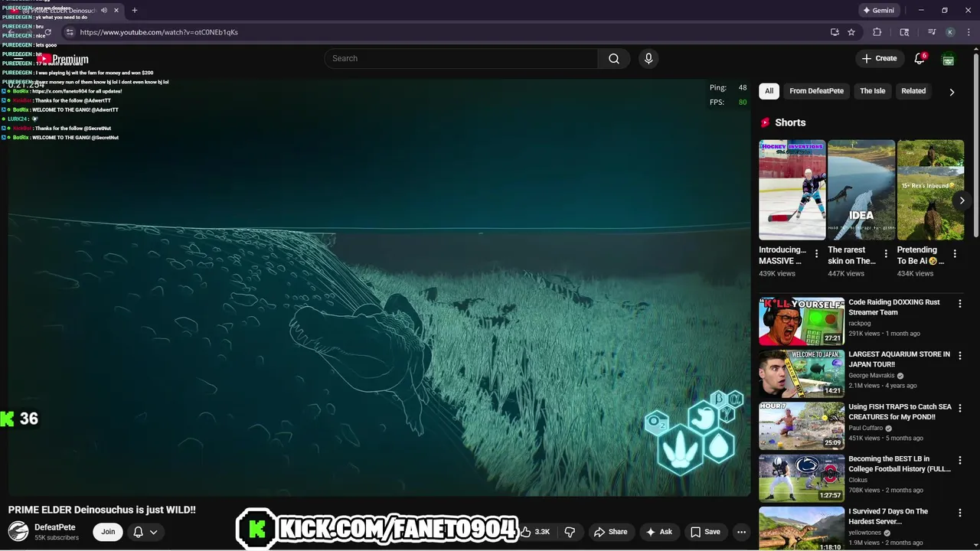Image resolution: width=980 pixels, height=551 pixels.
Task: Open the DefeatPete channel avatar
Action: point(18,531)
